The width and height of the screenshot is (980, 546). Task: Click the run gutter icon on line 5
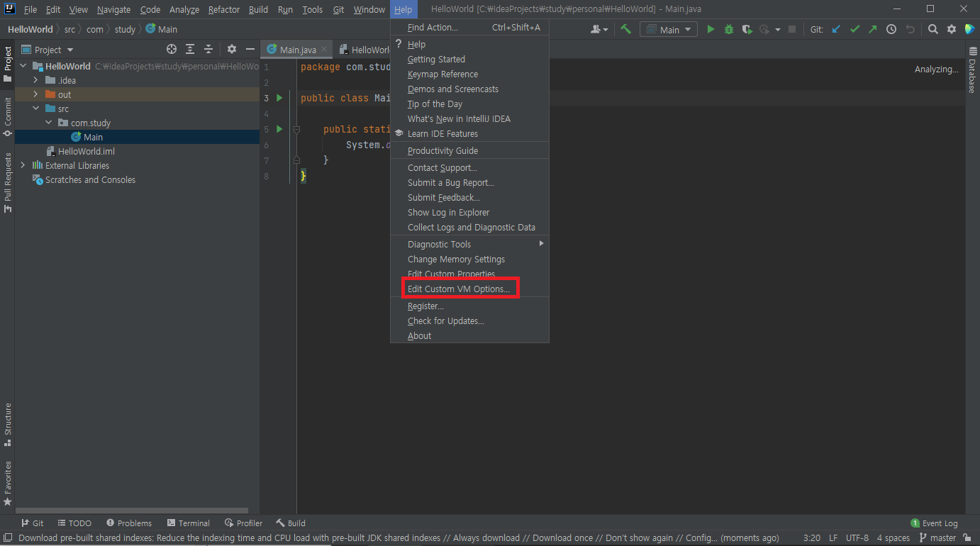point(279,129)
